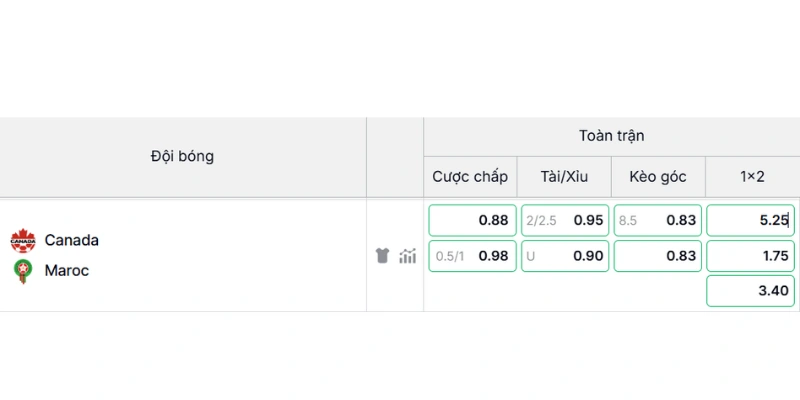Click the Kèo góc column header
800x400 pixels.
point(658,177)
